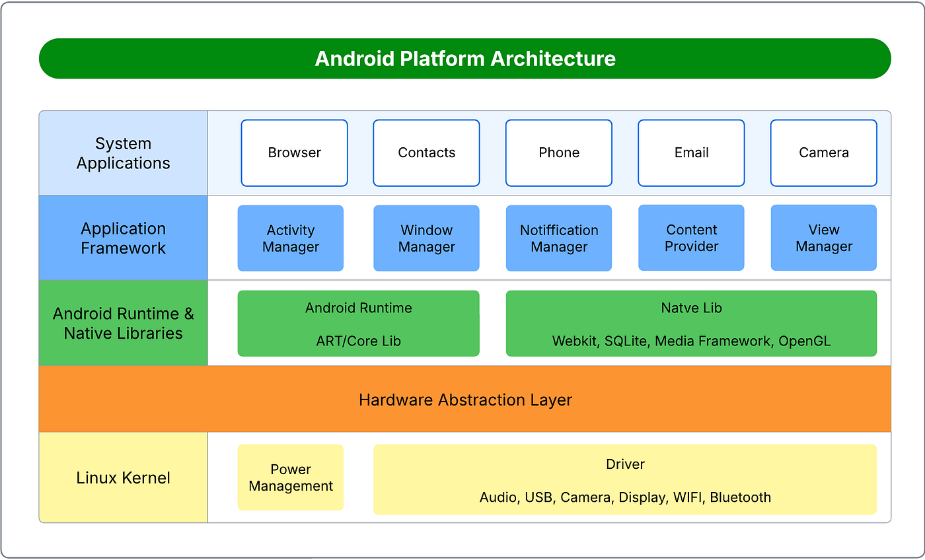The width and height of the screenshot is (925, 560).
Task: Select the Linux Kernel layer label
Action: coord(124,477)
